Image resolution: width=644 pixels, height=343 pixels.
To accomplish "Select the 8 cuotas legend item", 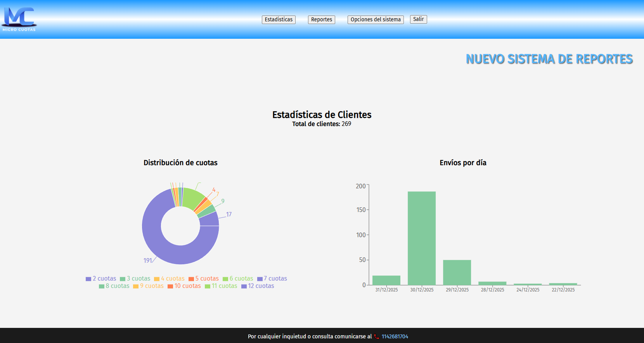I will point(114,286).
